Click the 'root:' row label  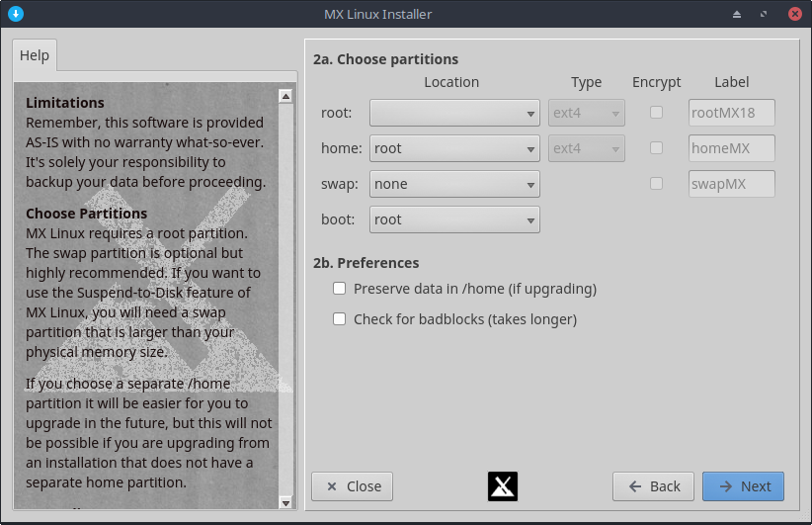(x=337, y=113)
